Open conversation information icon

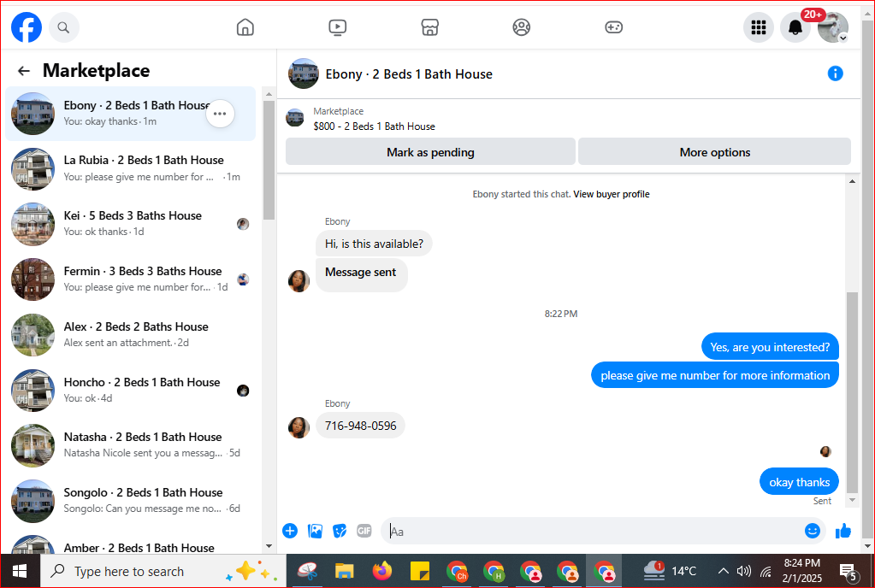(x=835, y=73)
